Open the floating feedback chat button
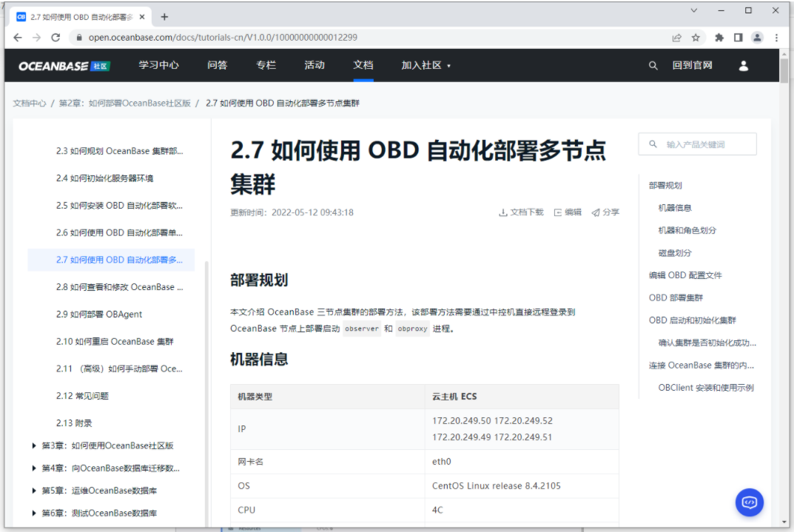This screenshot has height=532, width=794. point(750,502)
